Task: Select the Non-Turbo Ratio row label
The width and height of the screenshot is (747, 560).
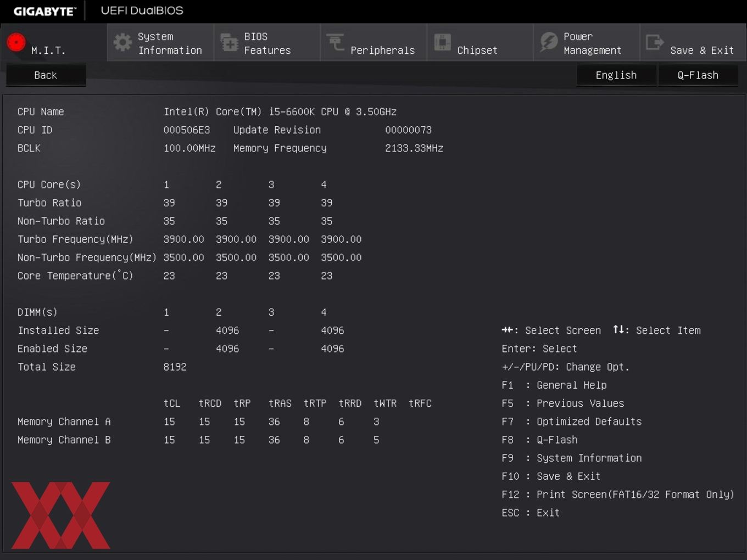Action: coord(61,221)
